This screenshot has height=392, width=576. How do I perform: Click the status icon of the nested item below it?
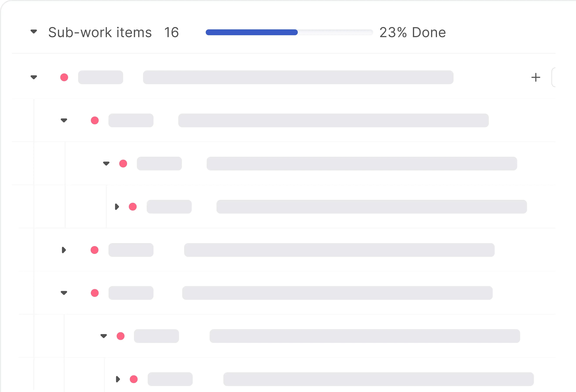[x=121, y=336]
